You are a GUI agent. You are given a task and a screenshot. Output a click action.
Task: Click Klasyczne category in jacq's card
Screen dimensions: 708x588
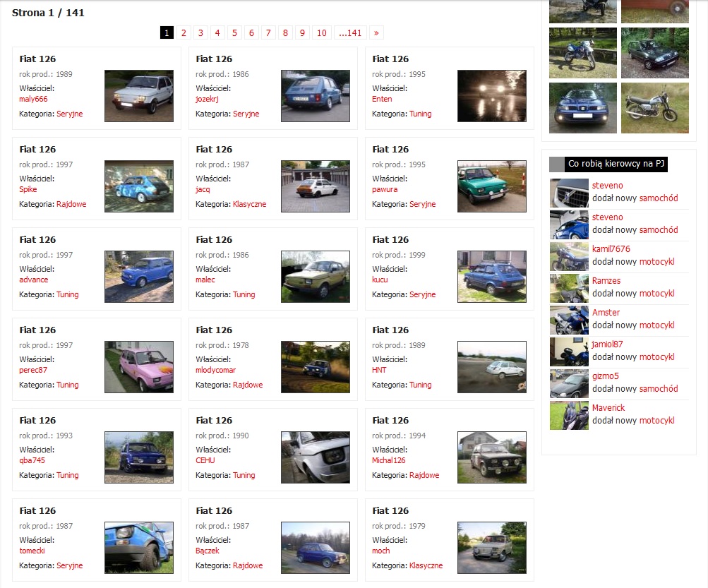(250, 204)
